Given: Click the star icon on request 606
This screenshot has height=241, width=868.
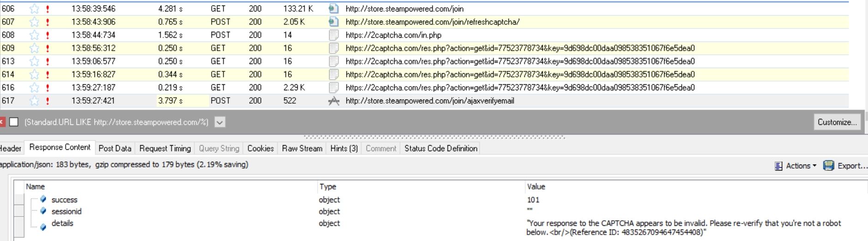Looking at the screenshot, I should pos(34,9).
